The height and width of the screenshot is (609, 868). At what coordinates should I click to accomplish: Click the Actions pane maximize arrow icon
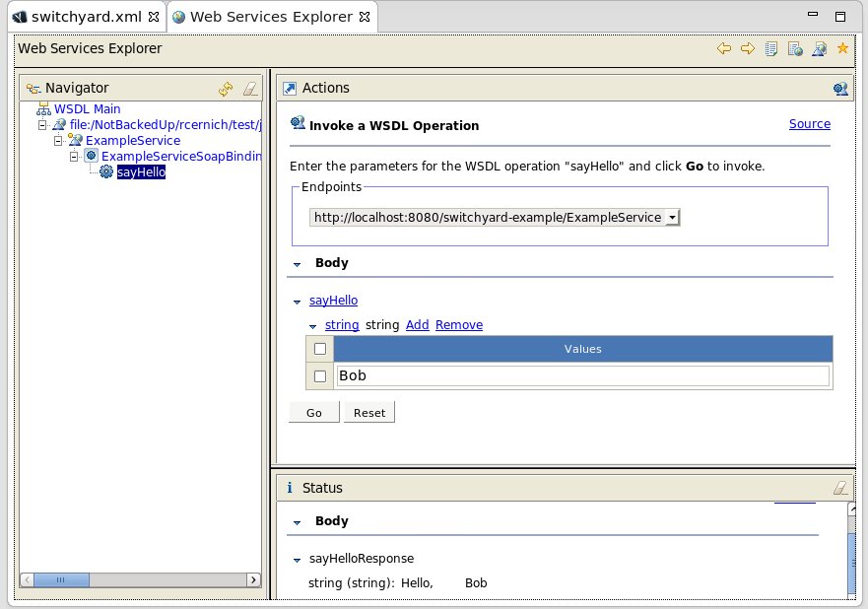pos(290,88)
